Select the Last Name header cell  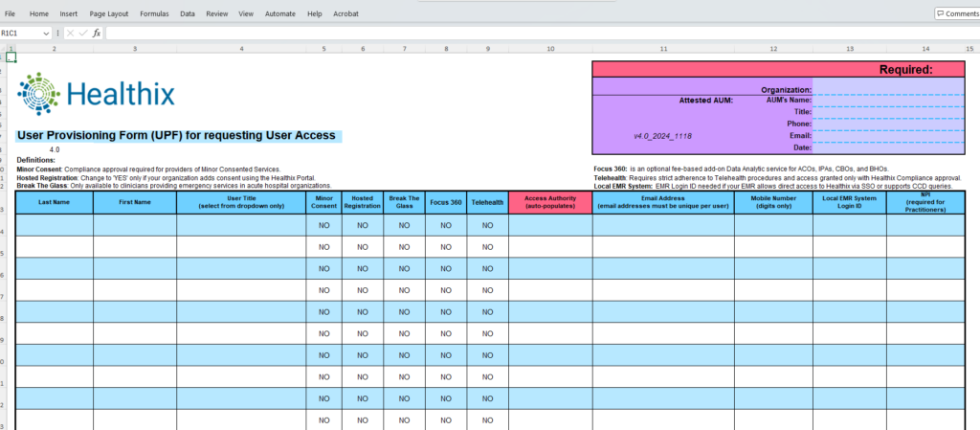click(x=55, y=202)
